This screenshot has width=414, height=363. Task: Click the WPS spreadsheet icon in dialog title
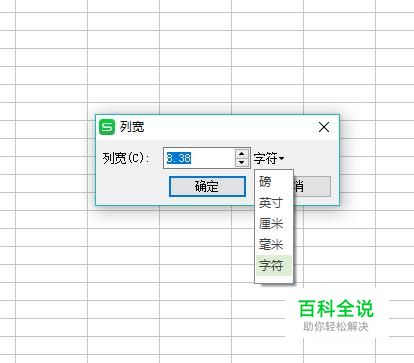[x=107, y=127]
